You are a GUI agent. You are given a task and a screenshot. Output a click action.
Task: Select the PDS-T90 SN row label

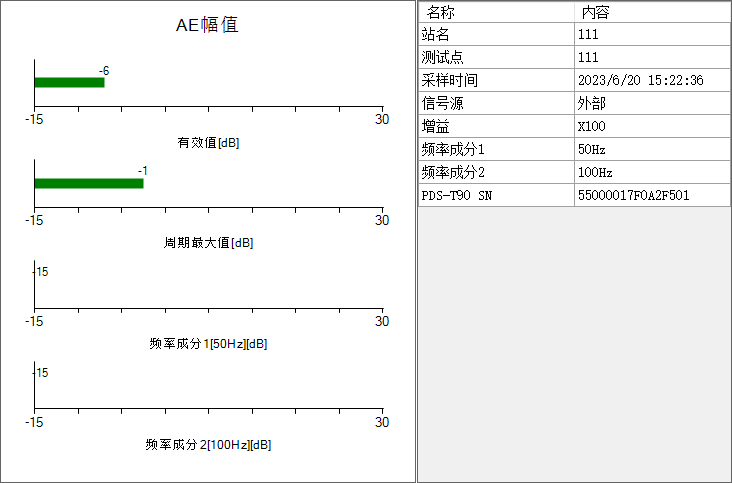457,196
